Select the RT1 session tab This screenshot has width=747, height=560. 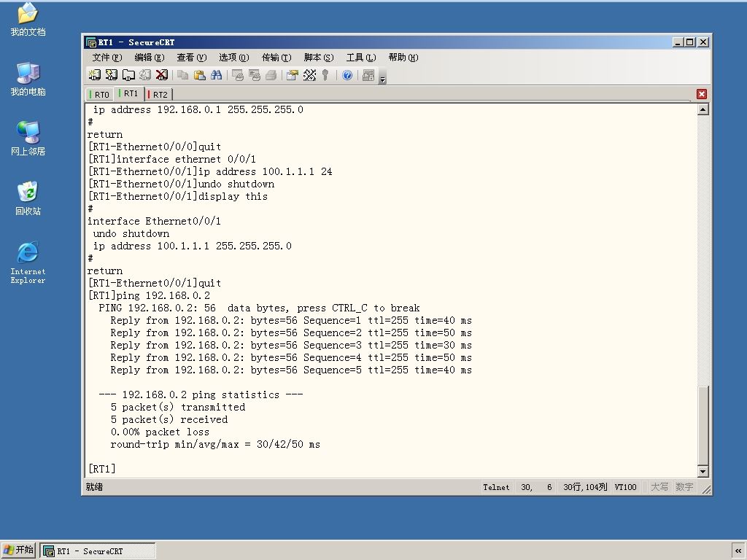(129, 93)
